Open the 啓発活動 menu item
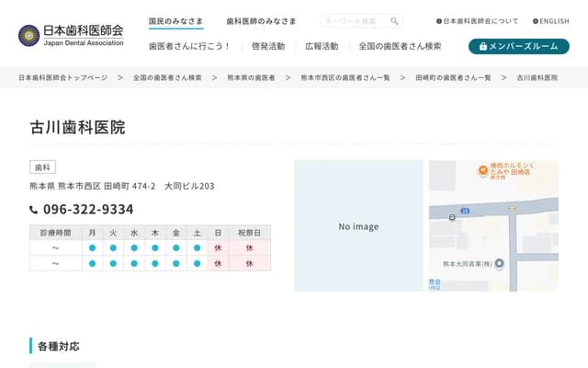 [x=267, y=46]
